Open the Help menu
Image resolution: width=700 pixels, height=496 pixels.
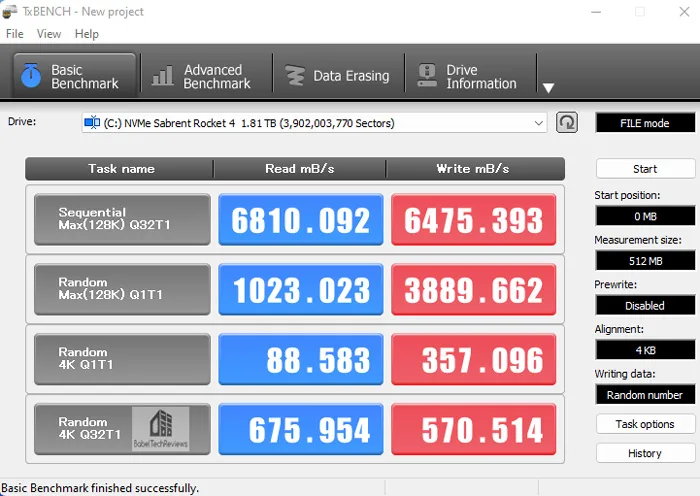[x=87, y=34]
